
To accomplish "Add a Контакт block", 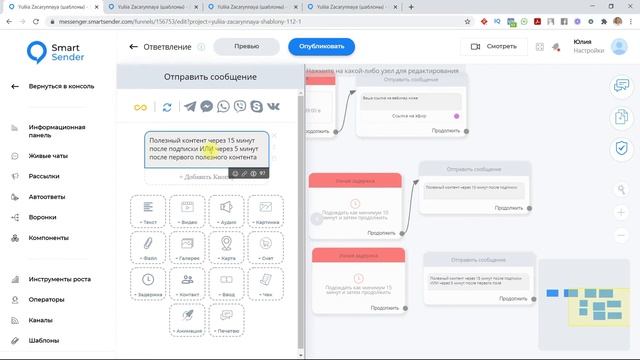I will (187, 284).
